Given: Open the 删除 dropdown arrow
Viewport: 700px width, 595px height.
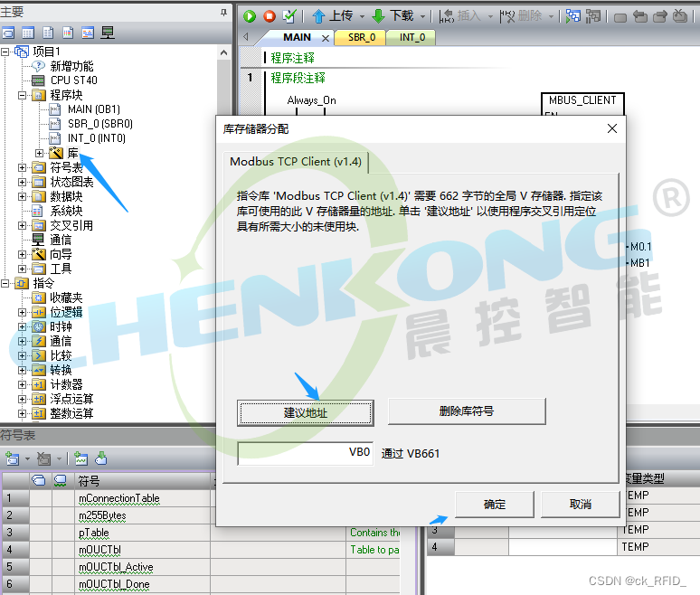Looking at the screenshot, I should click(551, 17).
